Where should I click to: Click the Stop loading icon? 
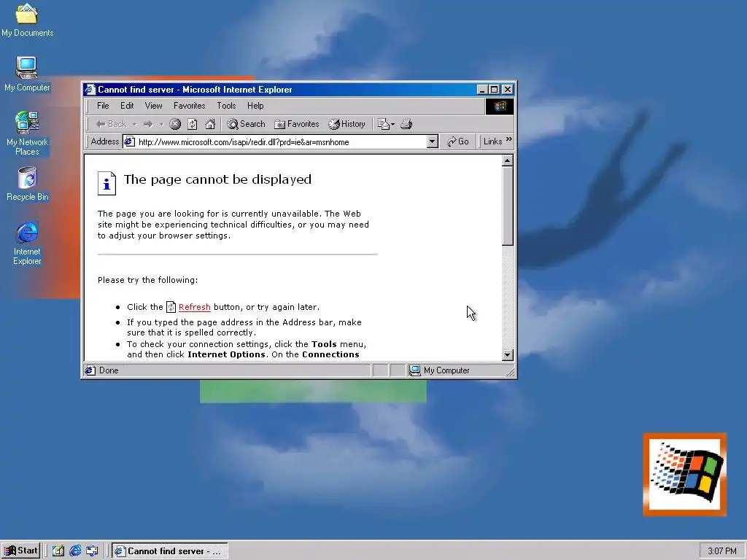(x=175, y=124)
